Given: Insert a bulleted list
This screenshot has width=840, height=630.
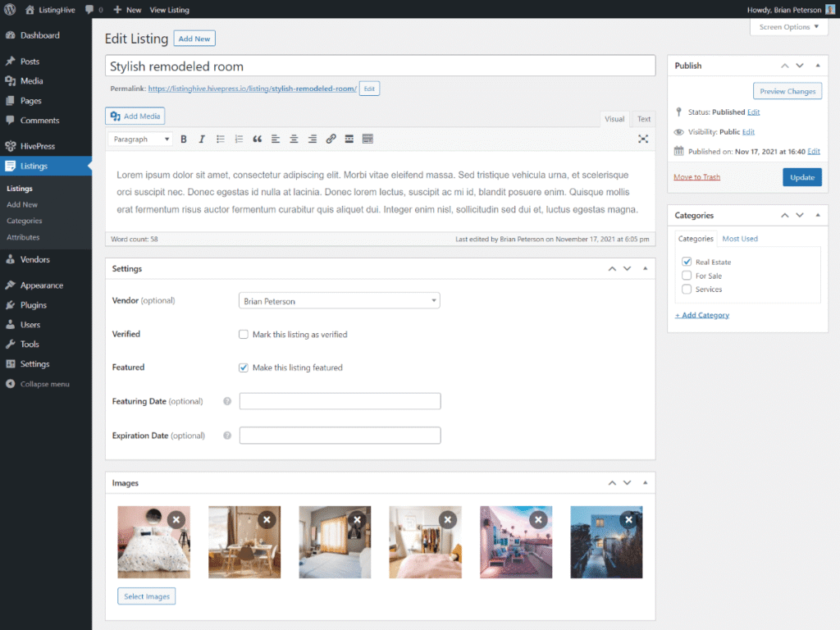Looking at the screenshot, I should 220,139.
